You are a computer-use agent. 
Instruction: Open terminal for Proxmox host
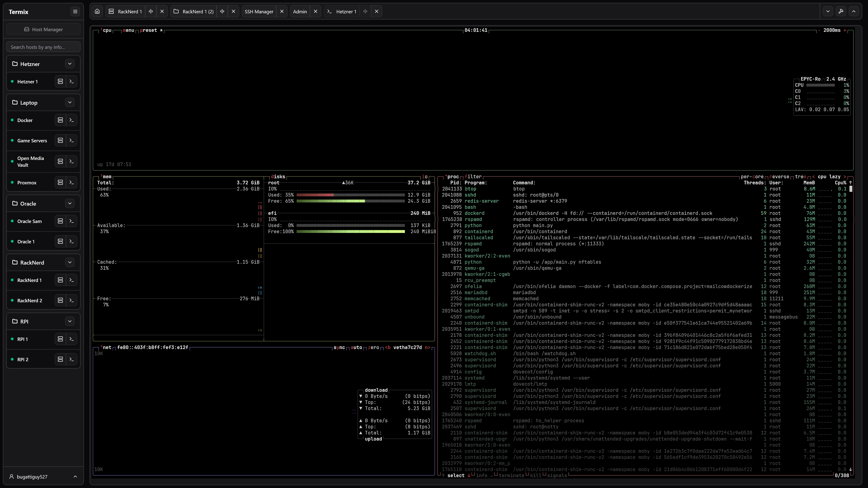[x=71, y=183]
